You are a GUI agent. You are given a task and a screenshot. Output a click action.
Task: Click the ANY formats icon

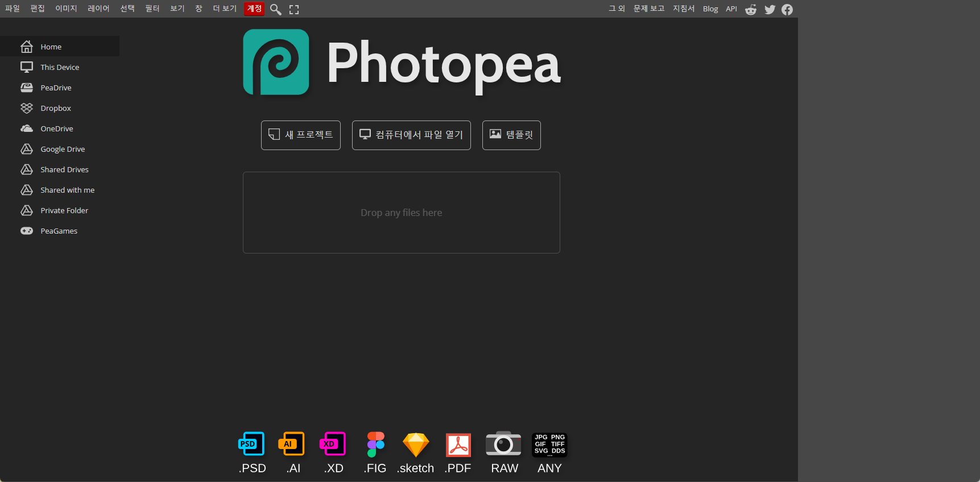point(549,444)
